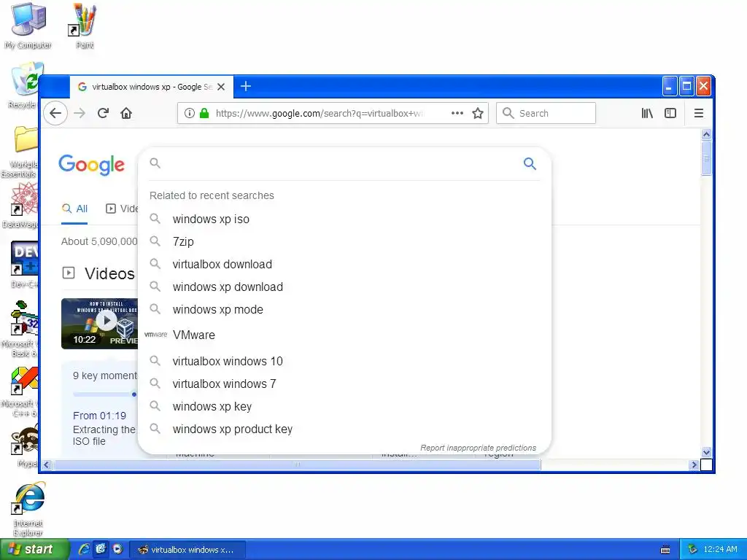Image resolution: width=747 pixels, height=560 pixels.
Task: Select suggestion 'virtualbox windows 7'
Action: pos(344,384)
